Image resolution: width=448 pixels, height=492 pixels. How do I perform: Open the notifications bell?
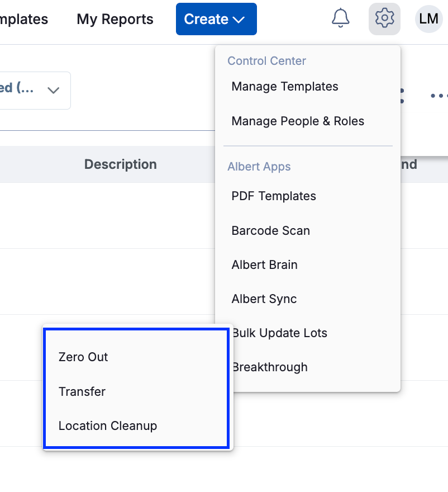[340, 19]
